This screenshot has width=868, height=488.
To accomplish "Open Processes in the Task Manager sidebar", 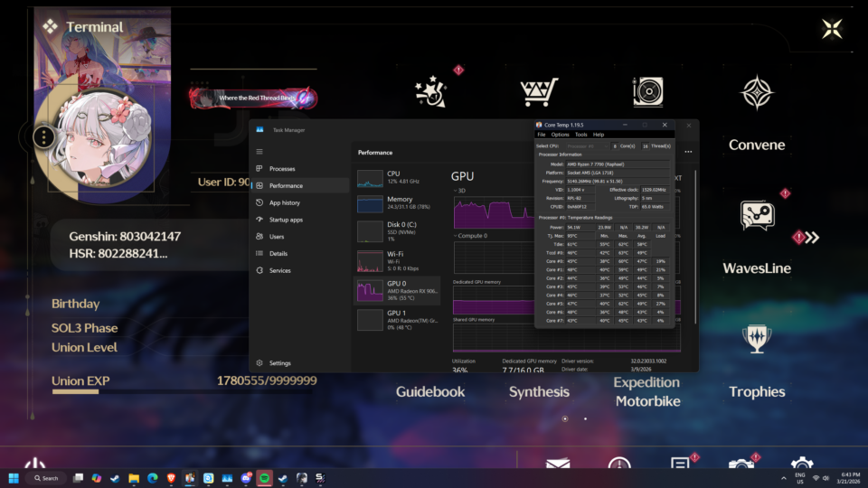I will 301,169.
